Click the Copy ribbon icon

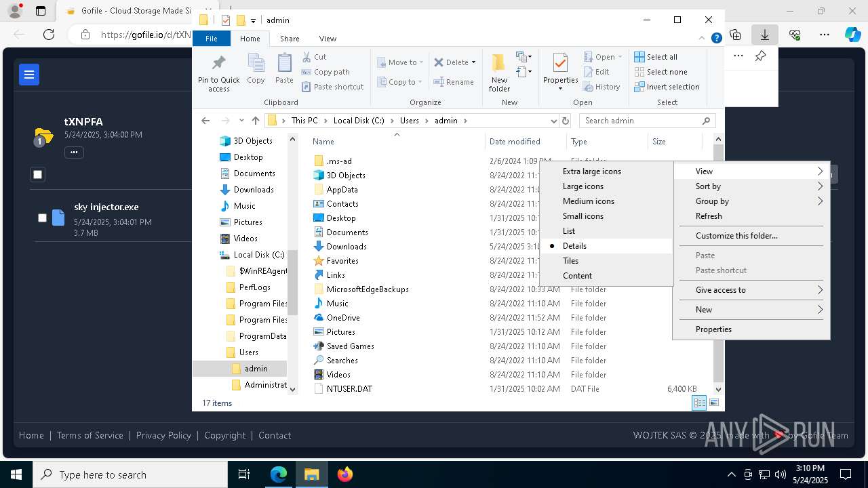point(256,63)
